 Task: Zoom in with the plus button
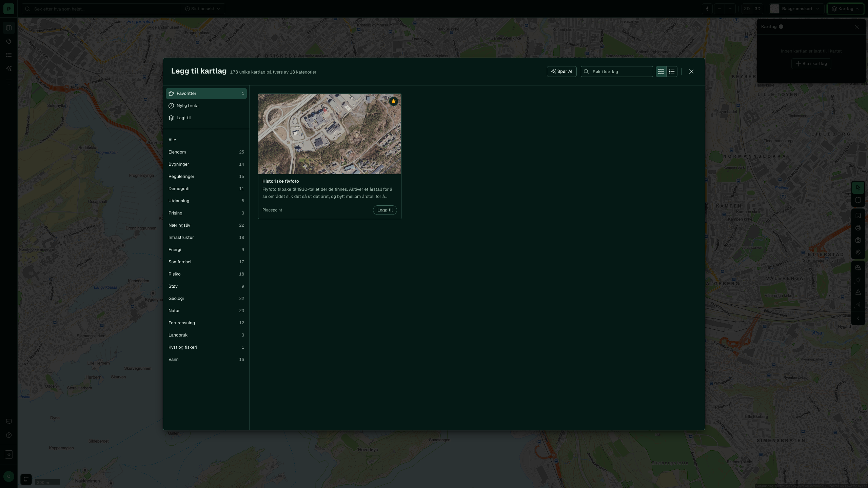pos(730,9)
